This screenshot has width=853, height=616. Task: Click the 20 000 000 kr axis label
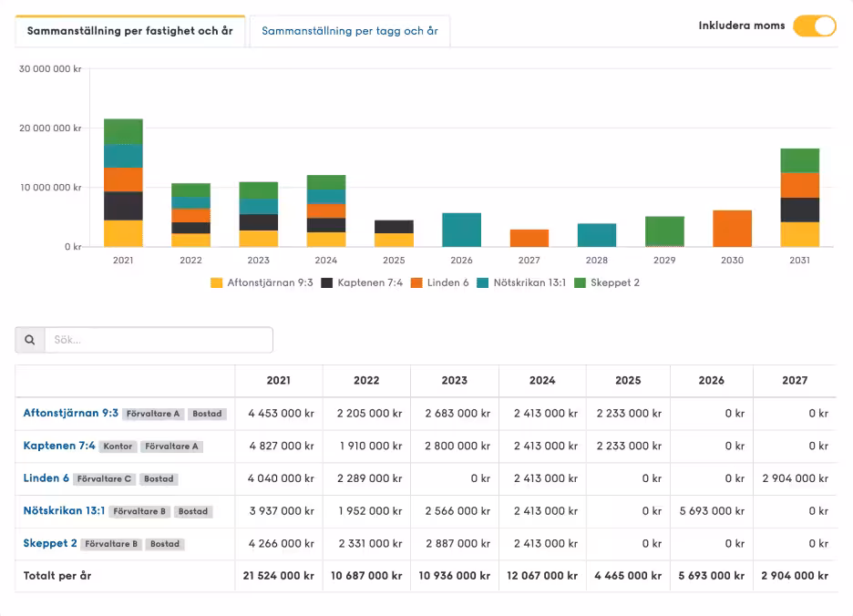click(x=50, y=128)
